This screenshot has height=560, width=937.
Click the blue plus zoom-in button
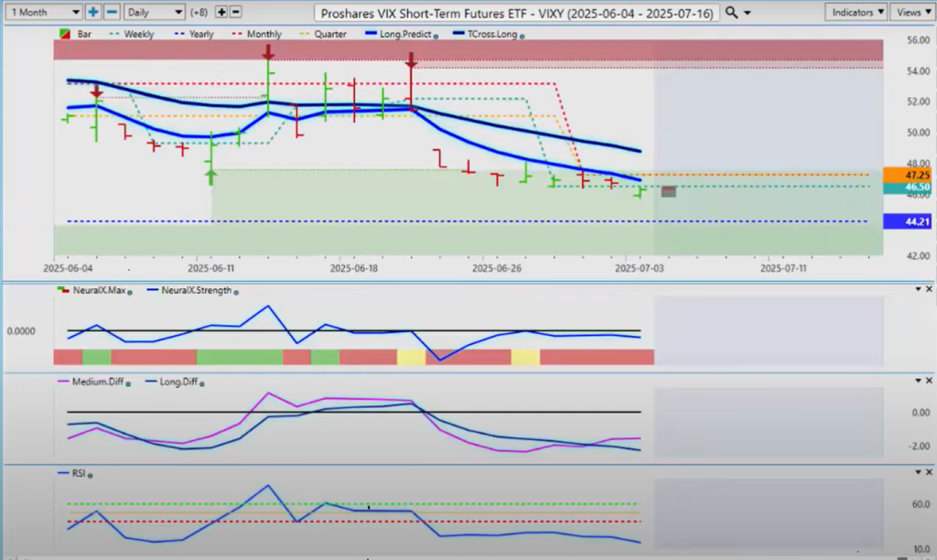point(93,13)
